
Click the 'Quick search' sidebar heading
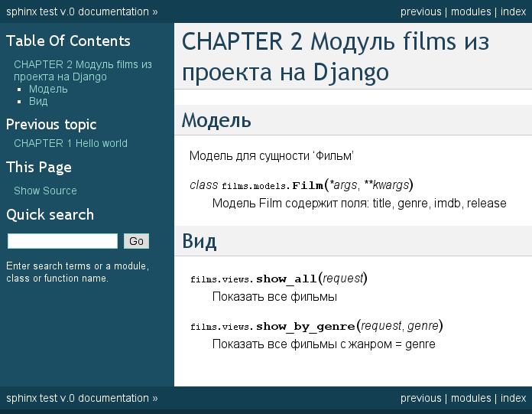[x=50, y=214]
